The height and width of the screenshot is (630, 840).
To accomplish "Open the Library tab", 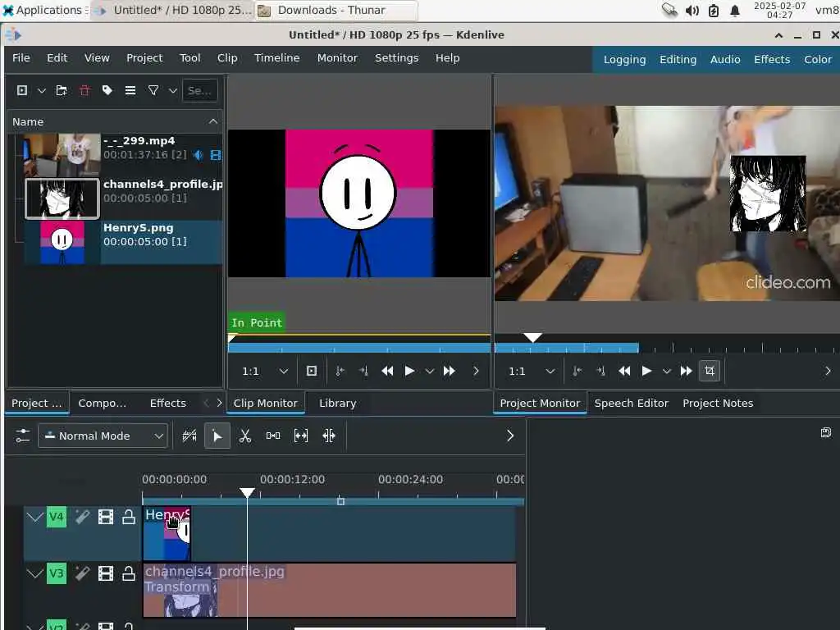I will coord(337,403).
